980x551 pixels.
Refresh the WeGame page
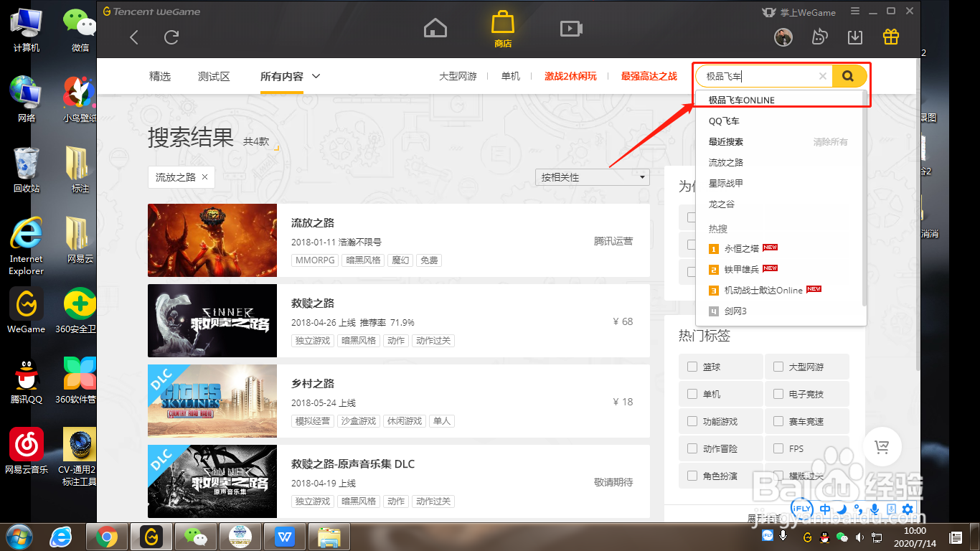171,37
